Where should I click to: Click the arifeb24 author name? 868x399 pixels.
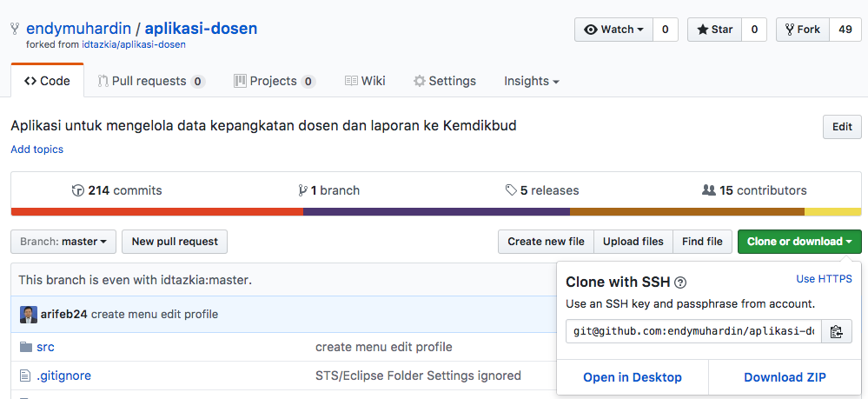[64, 314]
